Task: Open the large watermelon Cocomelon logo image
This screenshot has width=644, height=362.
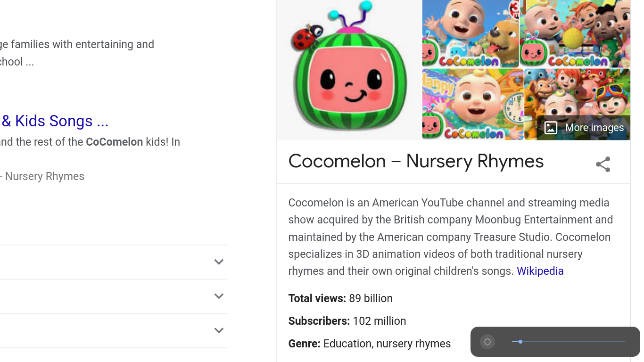Action: point(349,70)
